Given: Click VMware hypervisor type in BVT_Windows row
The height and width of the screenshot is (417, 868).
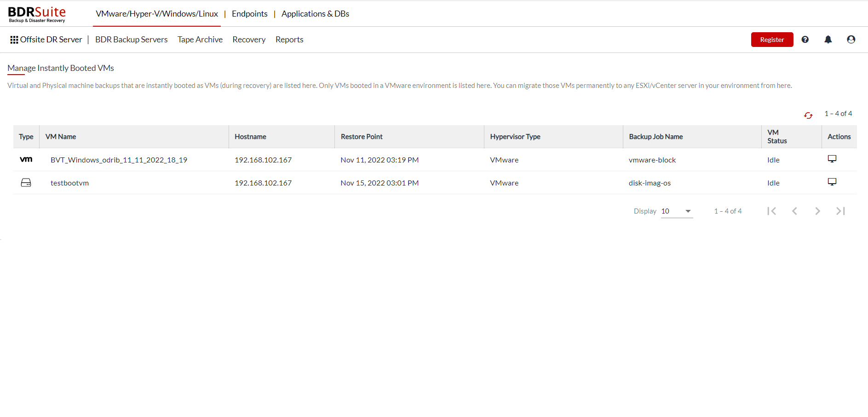Looking at the screenshot, I should tap(504, 160).
